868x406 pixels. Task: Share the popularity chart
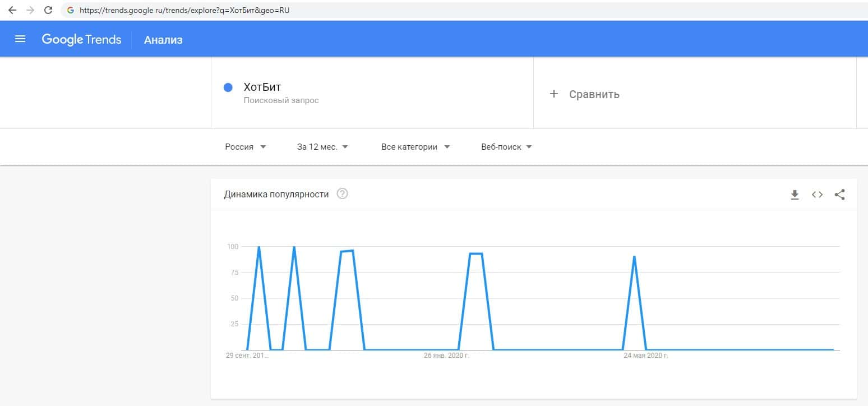(839, 195)
